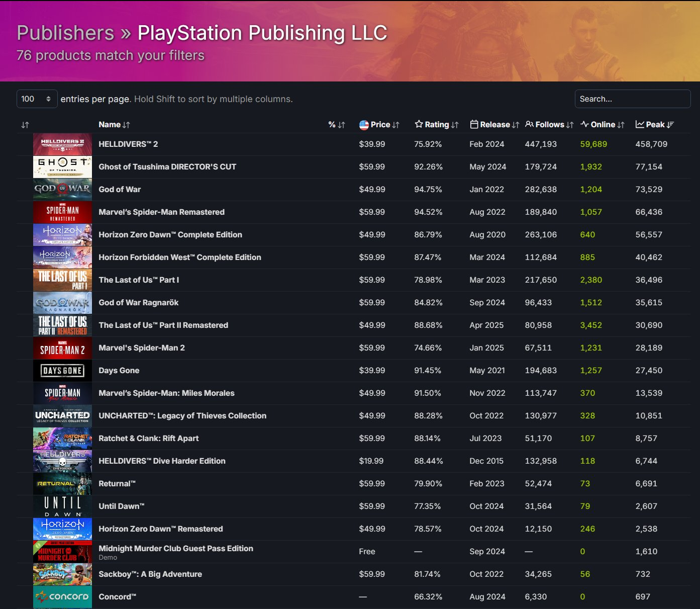Viewport: 700px width, 609px height.
Task: Click the US flag icon beside Price
Action: click(x=364, y=125)
